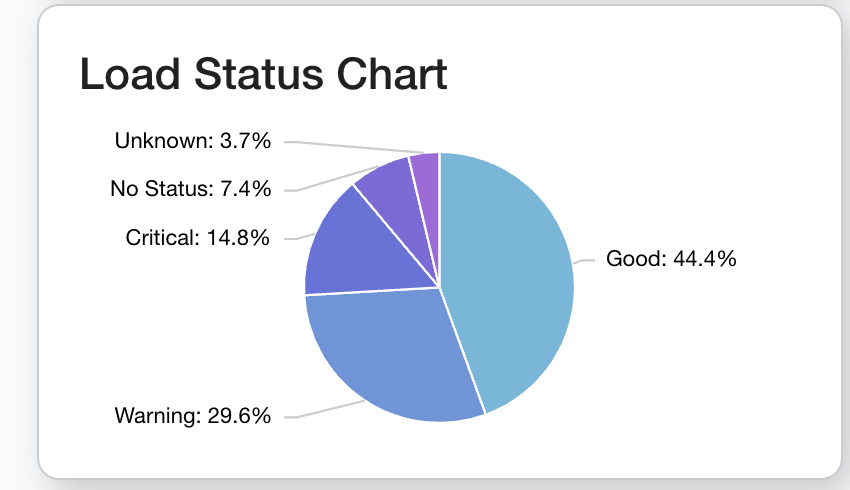The width and height of the screenshot is (850, 490).
Task: Click the connector line beside No Status label
Action: [330, 180]
